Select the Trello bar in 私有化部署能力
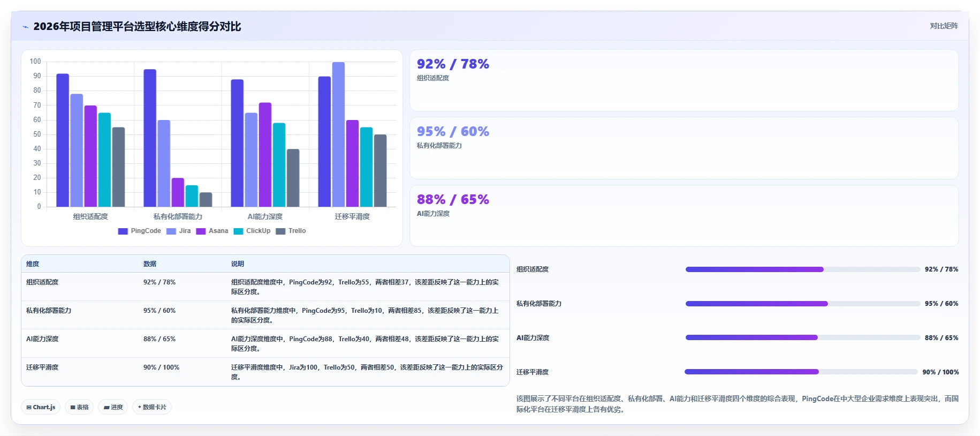This screenshot has width=980, height=436. coord(206,200)
